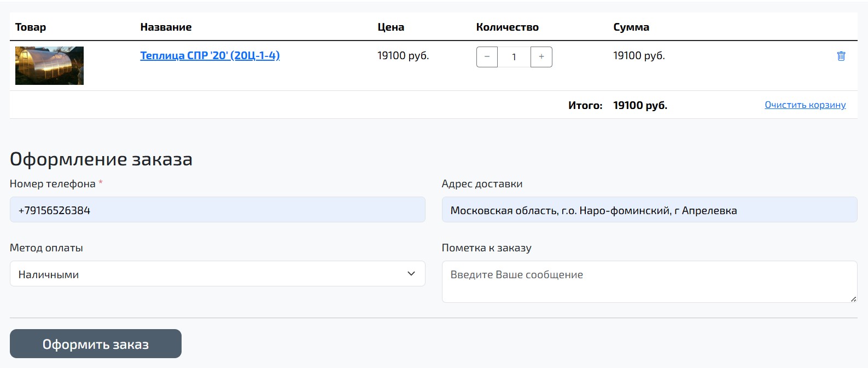Click the quantity number field
This screenshot has width=868, height=368.
(x=514, y=57)
